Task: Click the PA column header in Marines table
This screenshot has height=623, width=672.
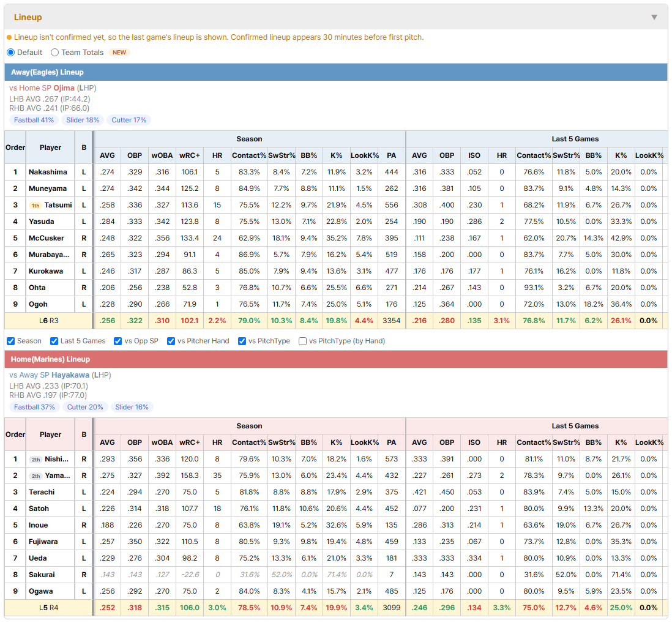Action: (x=391, y=442)
